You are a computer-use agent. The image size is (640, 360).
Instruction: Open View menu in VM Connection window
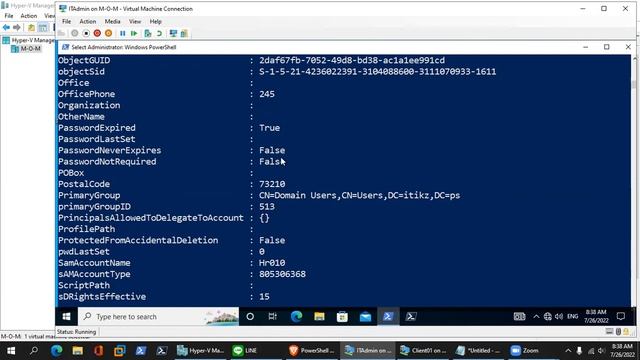coord(135,21)
